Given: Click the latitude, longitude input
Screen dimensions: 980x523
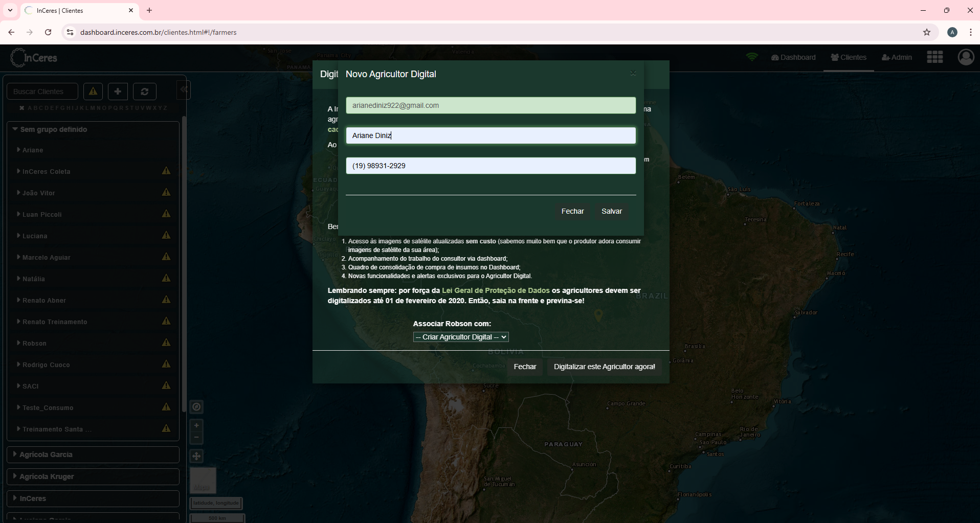Looking at the screenshot, I should tap(216, 503).
